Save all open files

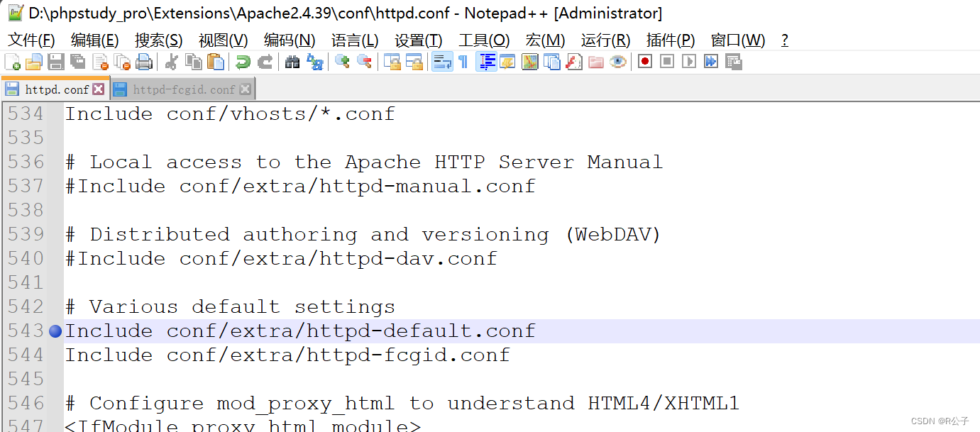tap(78, 62)
